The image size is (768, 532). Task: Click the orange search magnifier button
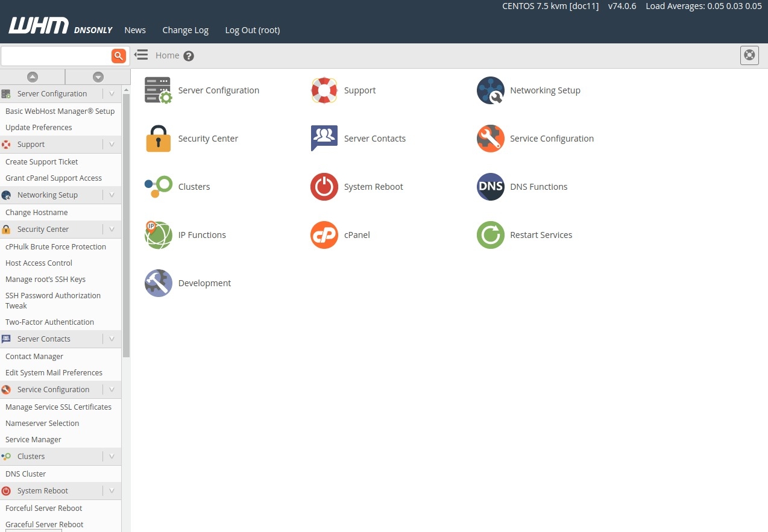tap(119, 56)
